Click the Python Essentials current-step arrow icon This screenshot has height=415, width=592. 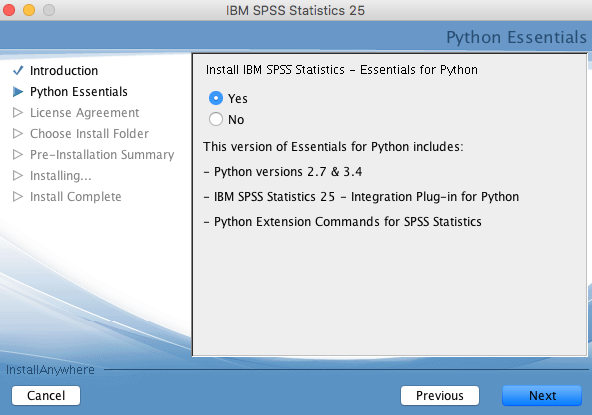[x=18, y=92]
